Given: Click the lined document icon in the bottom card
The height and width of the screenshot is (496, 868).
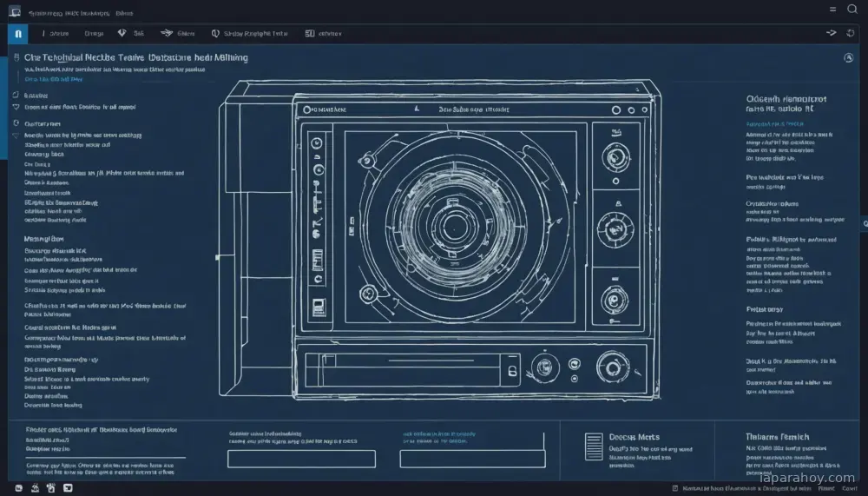Looking at the screenshot, I should click(594, 446).
